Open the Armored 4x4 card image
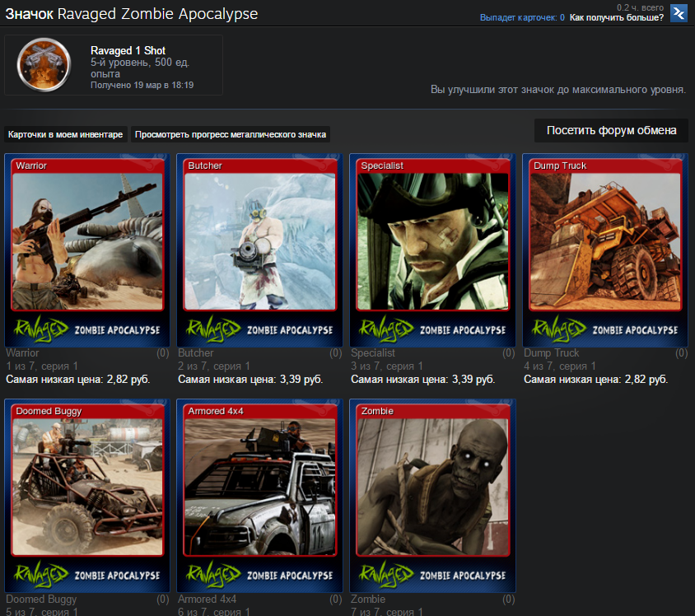 (x=259, y=496)
